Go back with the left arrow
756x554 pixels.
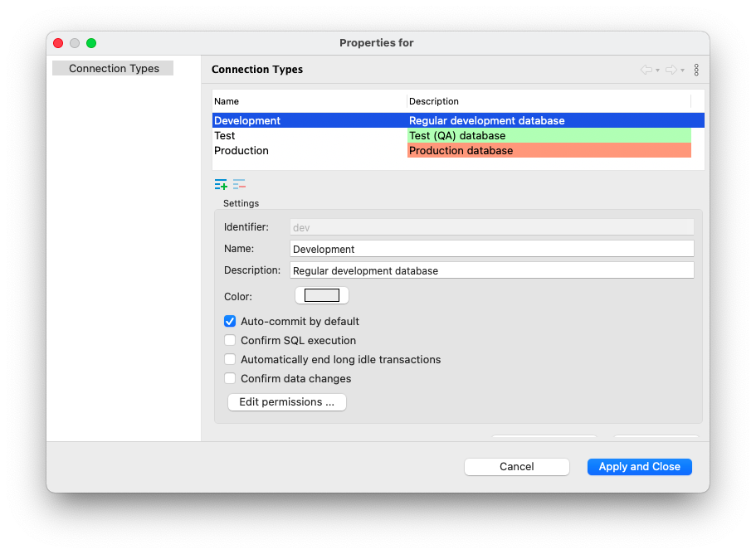pyautogui.click(x=646, y=70)
